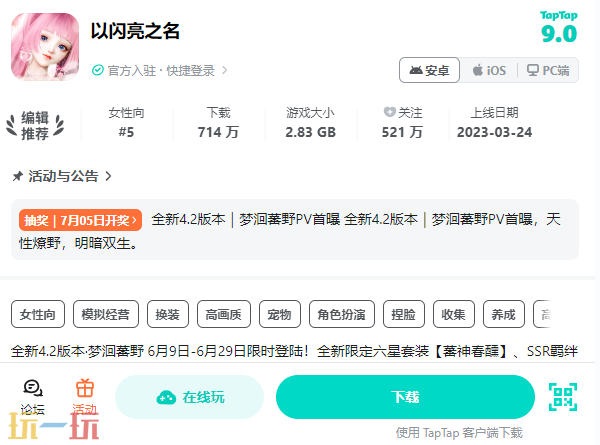This screenshot has height=445, width=600.
Task: Open the pink-haired game app icon
Action: (x=45, y=47)
